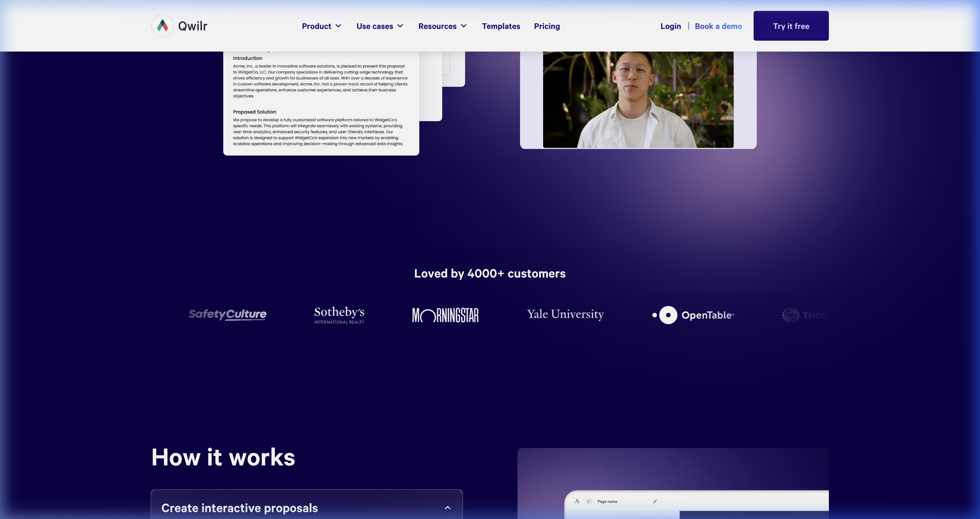This screenshot has height=519, width=980.
Task: Click the Qwilr mark in the editor preview toolbar
Action: point(577,502)
